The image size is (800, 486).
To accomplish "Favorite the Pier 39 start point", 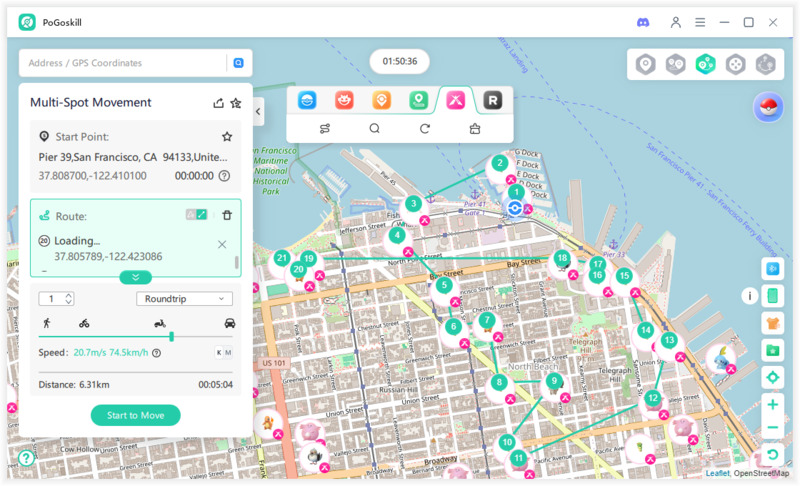I will click(x=227, y=137).
